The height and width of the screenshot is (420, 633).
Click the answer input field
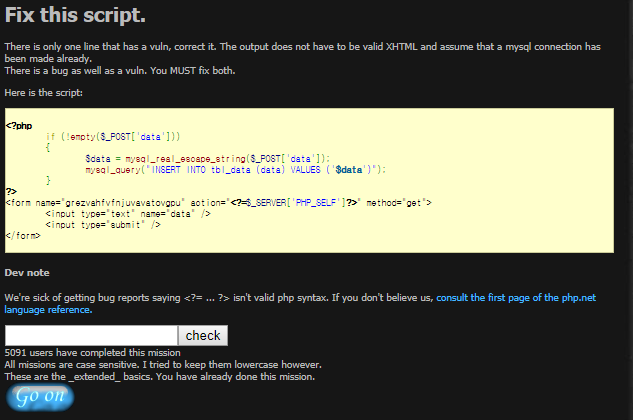pyautogui.click(x=91, y=336)
